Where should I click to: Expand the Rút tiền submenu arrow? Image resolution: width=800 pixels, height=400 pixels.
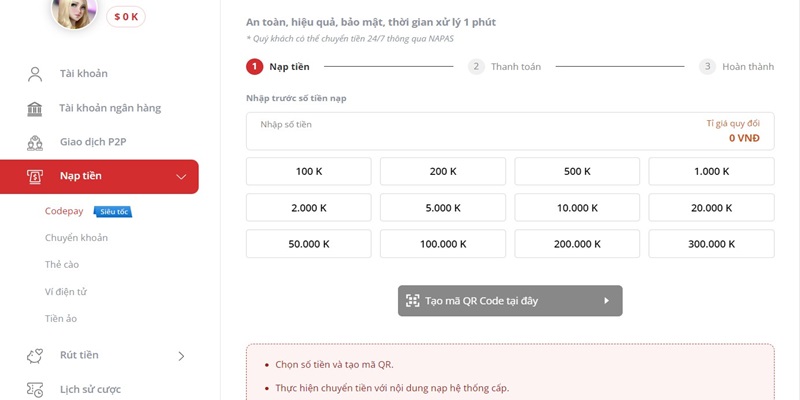click(181, 356)
